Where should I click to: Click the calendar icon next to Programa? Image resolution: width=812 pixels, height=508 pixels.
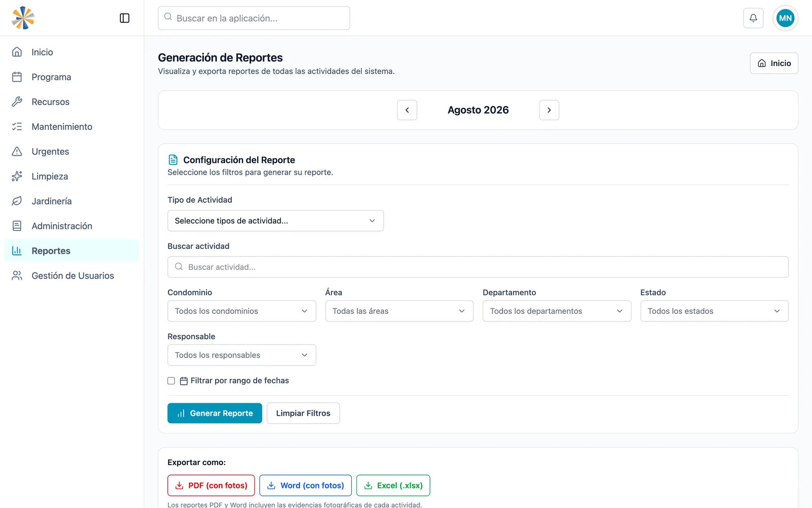point(17,77)
